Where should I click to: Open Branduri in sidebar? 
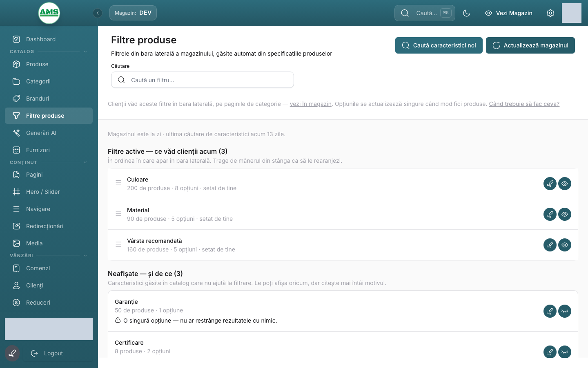[49, 99]
